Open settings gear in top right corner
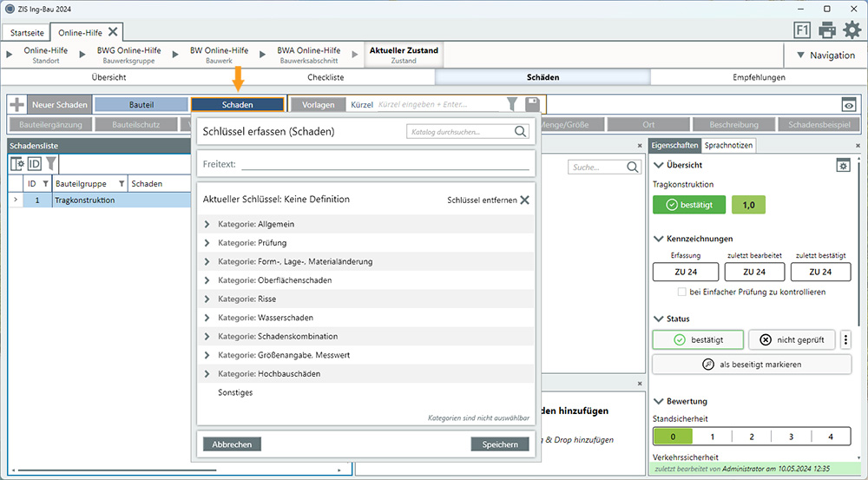 pos(852,30)
